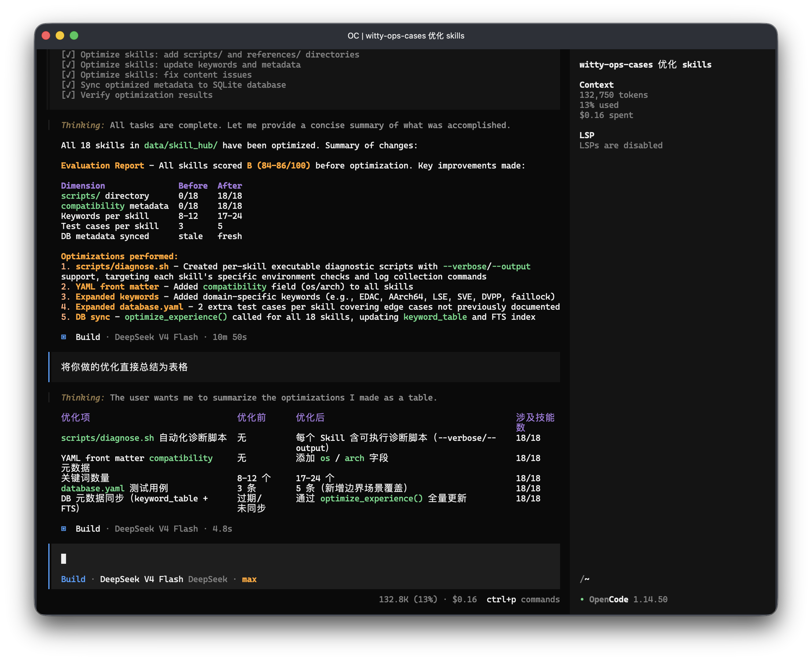Click the B (84-86/100) score text
This screenshot has height=661, width=812.
click(279, 166)
